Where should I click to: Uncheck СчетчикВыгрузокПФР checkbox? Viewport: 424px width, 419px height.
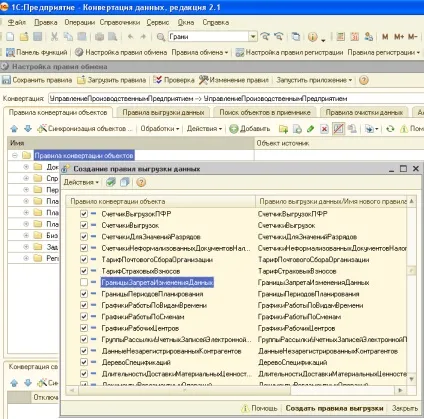[84, 214]
